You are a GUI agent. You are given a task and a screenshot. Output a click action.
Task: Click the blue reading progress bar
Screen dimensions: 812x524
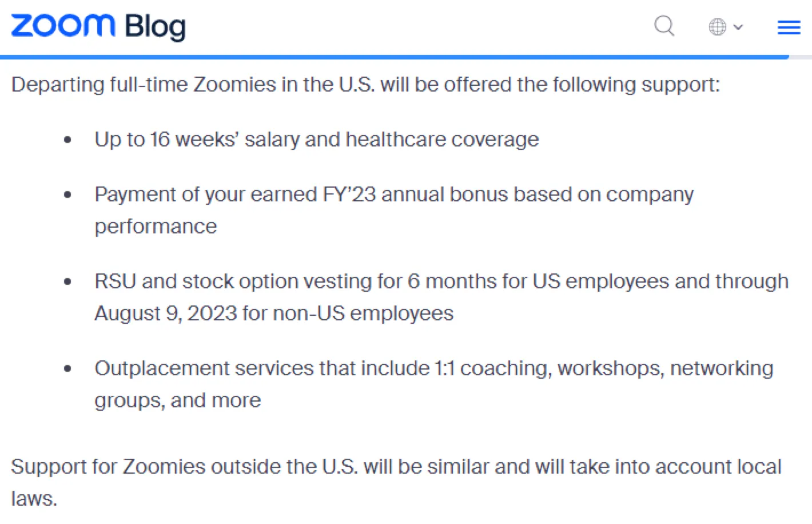[395, 57]
